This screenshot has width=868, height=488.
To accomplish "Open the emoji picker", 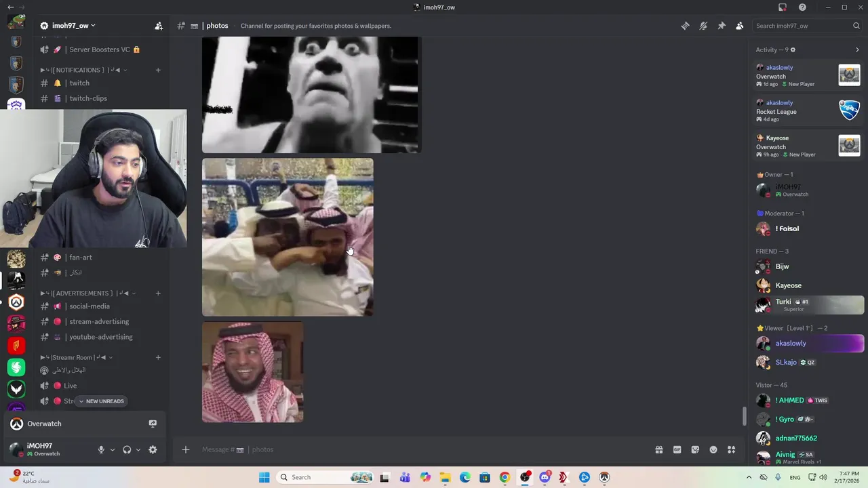I will pos(713,449).
